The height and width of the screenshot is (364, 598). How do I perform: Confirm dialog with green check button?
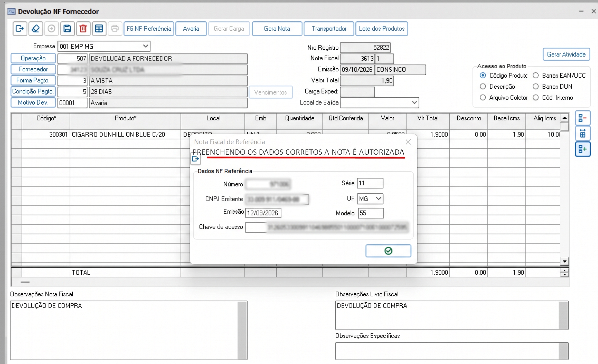[x=388, y=251]
